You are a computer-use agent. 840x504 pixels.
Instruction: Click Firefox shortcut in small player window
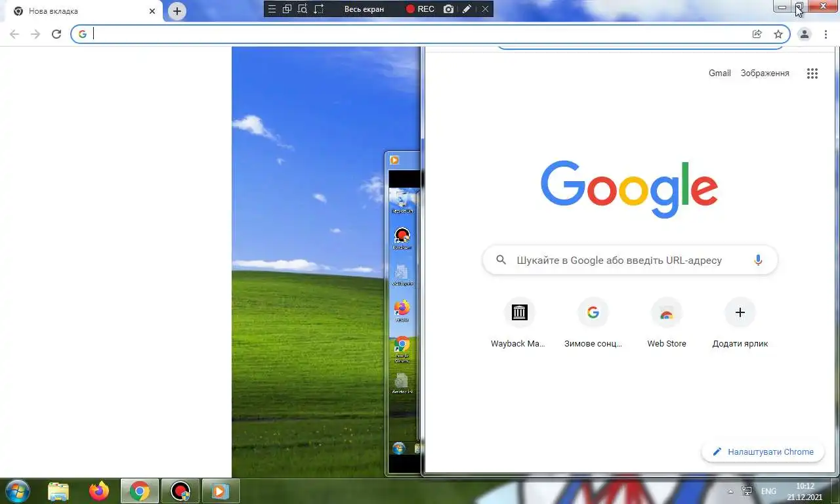(x=402, y=310)
